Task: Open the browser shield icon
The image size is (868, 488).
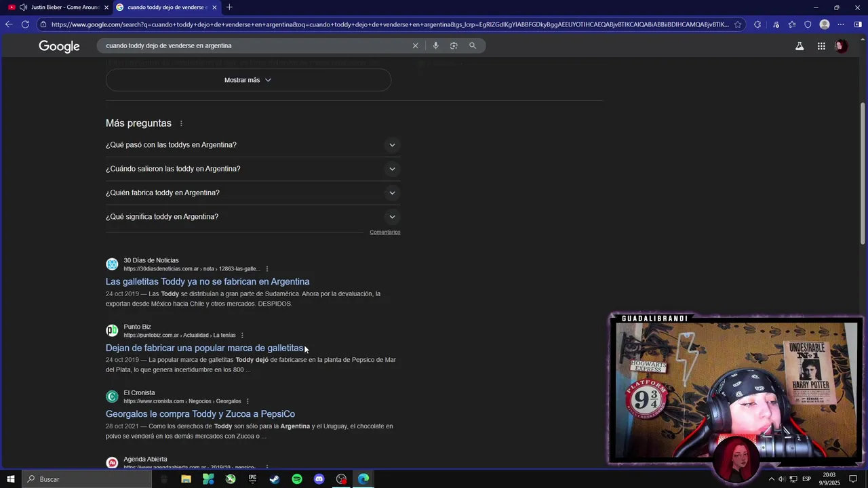Action: [808, 24]
